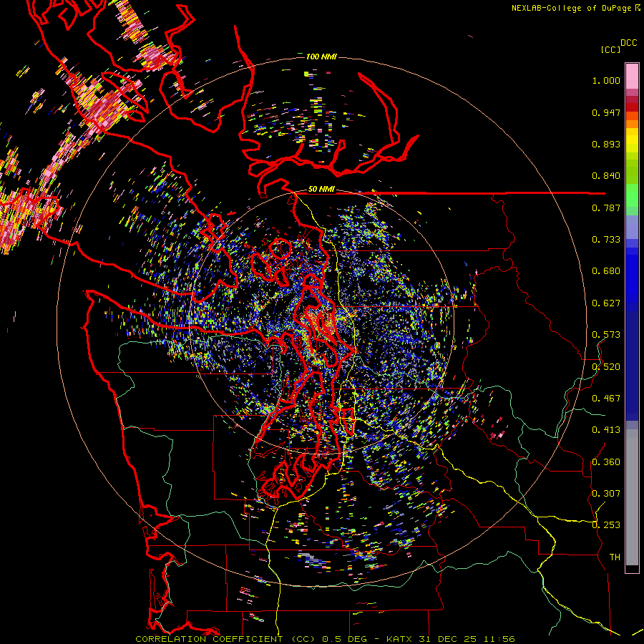The width and height of the screenshot is (644, 644).
Task: Pick the light pink top color bar segment
Action: (632, 76)
